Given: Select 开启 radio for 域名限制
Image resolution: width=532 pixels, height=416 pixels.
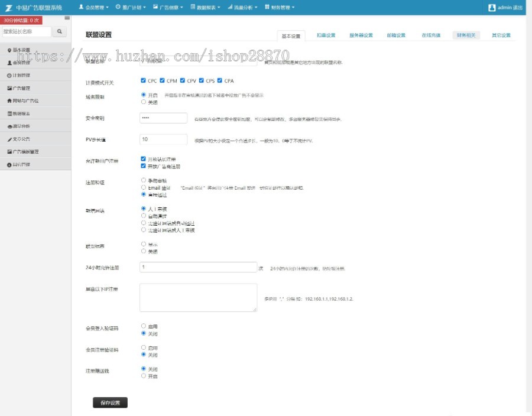Looking at the screenshot, I should click(x=144, y=95).
